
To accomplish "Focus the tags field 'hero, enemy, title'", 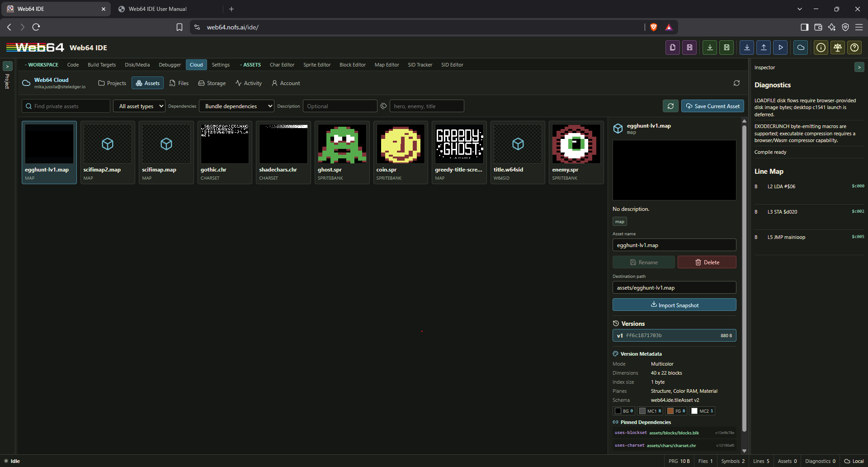I will point(427,106).
